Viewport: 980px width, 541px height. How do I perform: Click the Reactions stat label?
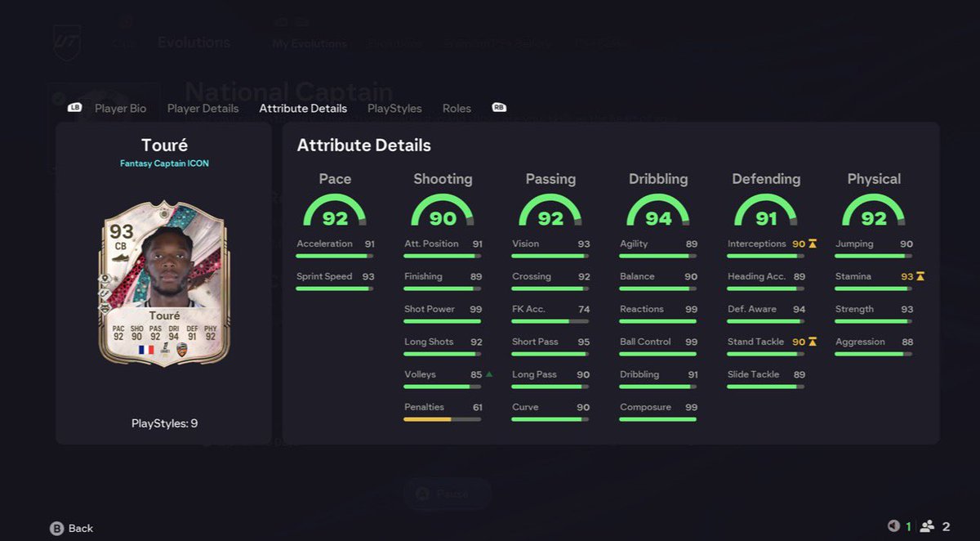(x=642, y=309)
